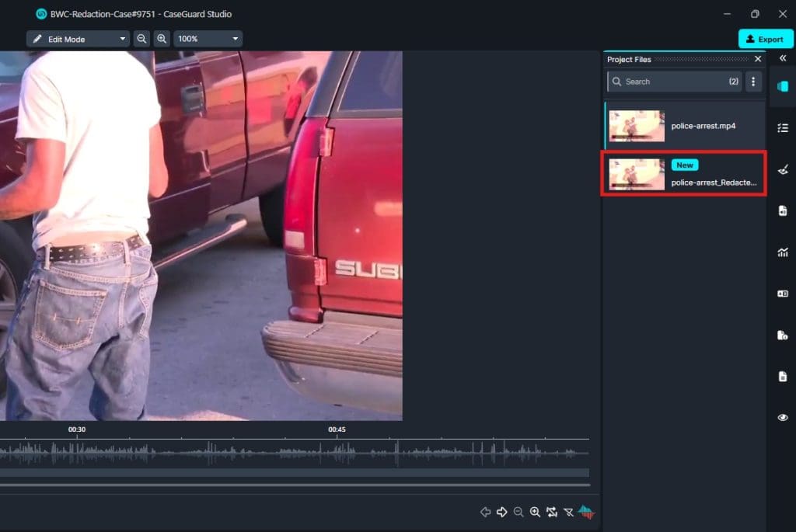
Task: Click the zoom in magnifier in top toolbar
Action: click(x=162, y=39)
